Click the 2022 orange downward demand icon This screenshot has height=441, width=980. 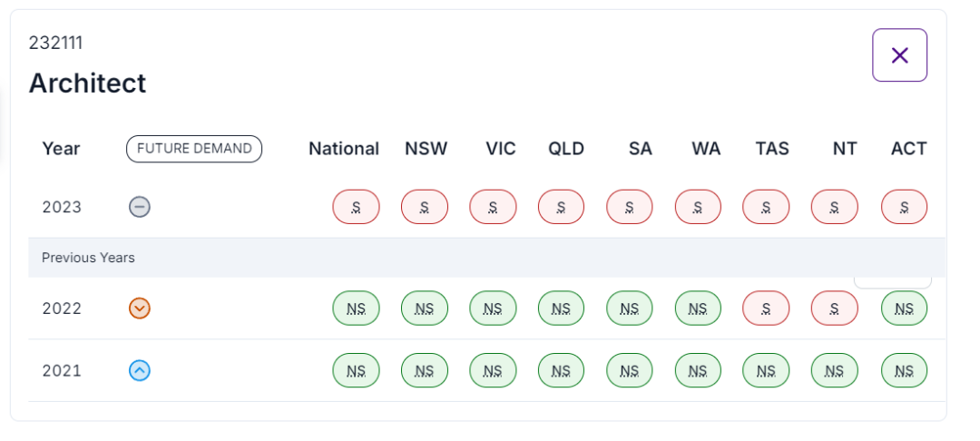[140, 309]
